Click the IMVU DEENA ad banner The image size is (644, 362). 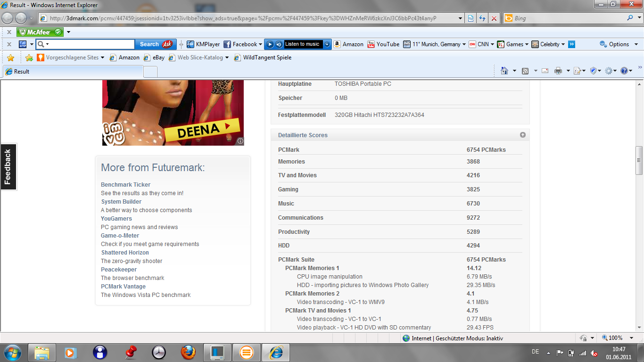click(x=173, y=113)
